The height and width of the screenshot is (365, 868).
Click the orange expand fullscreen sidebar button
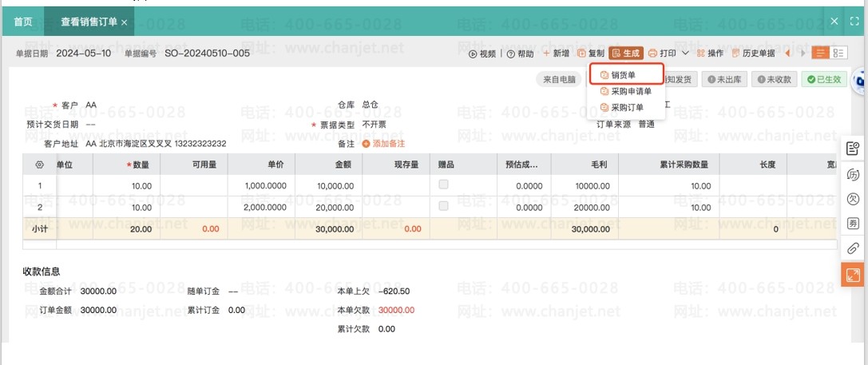(853, 274)
